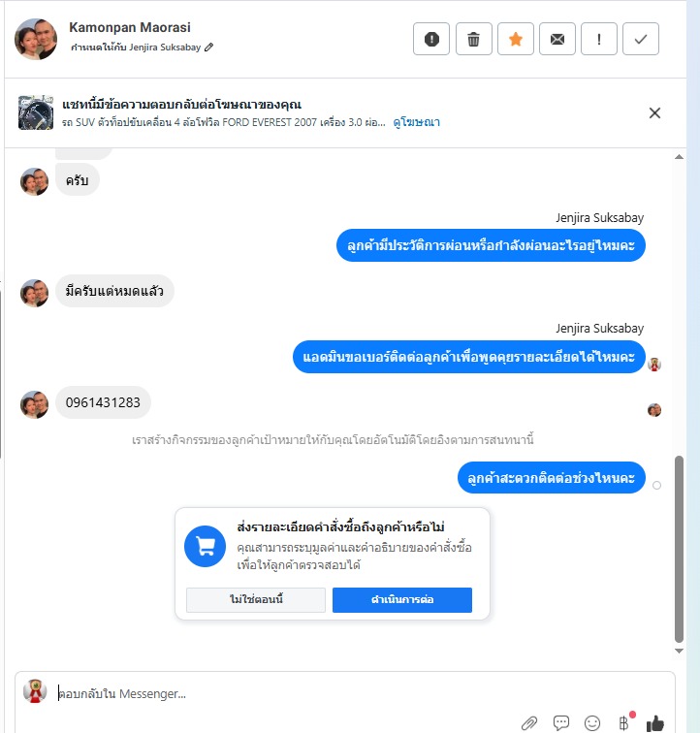
Task: Click the ดำเนินการต่อ button
Action: pyautogui.click(x=402, y=600)
